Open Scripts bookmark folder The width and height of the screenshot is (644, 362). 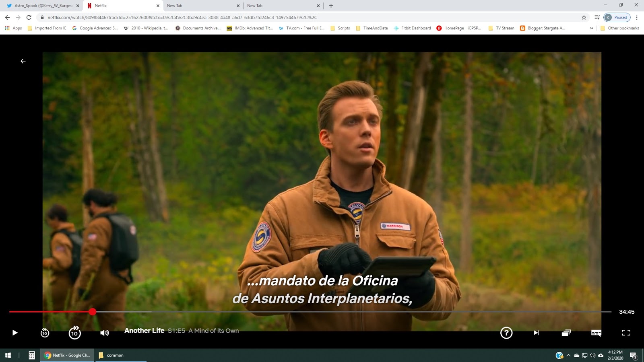[x=340, y=28]
